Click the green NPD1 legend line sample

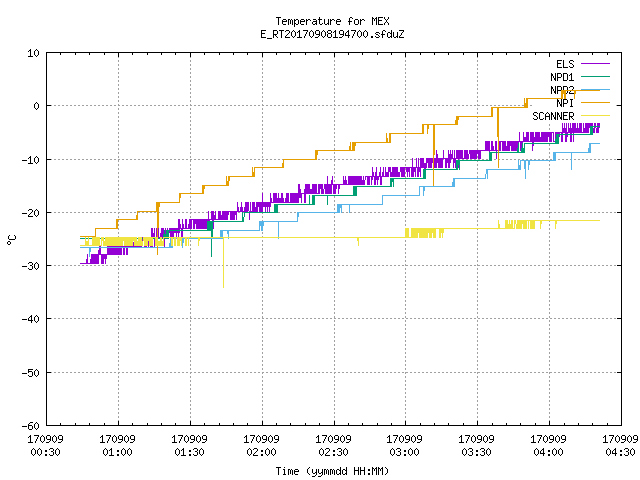click(596, 77)
